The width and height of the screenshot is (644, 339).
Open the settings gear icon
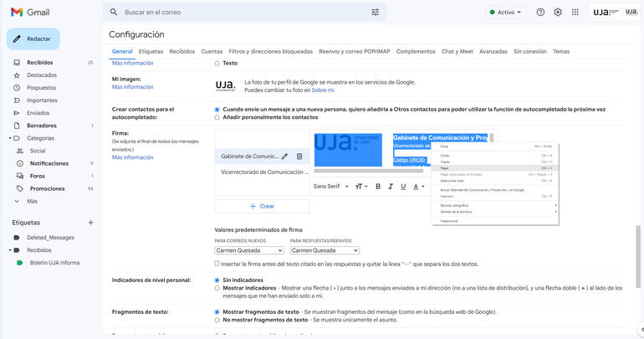pos(558,13)
